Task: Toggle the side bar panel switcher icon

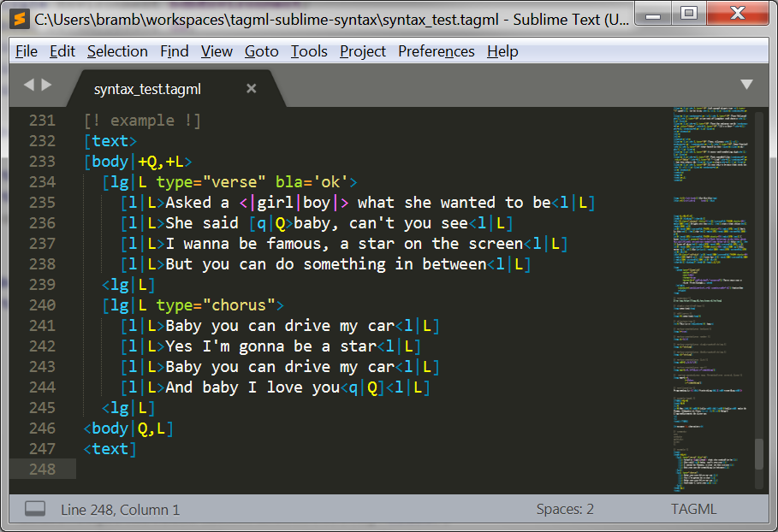Action: tap(35, 509)
